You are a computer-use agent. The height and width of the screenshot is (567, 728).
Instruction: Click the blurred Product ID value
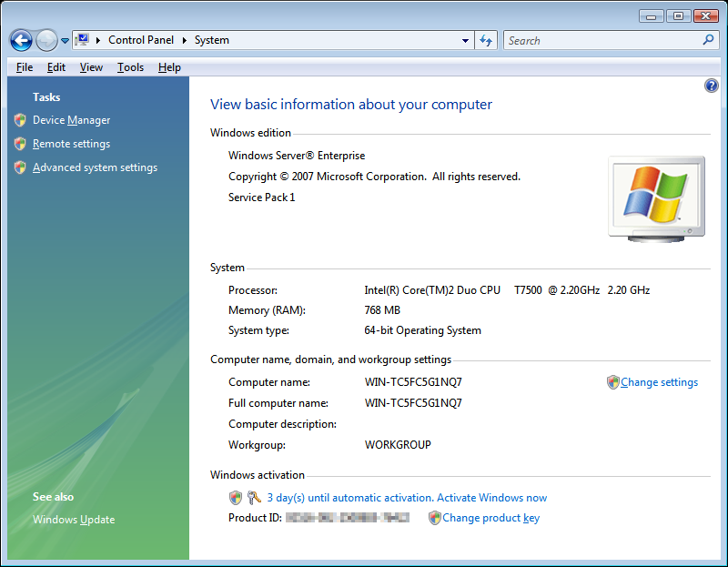pos(348,518)
